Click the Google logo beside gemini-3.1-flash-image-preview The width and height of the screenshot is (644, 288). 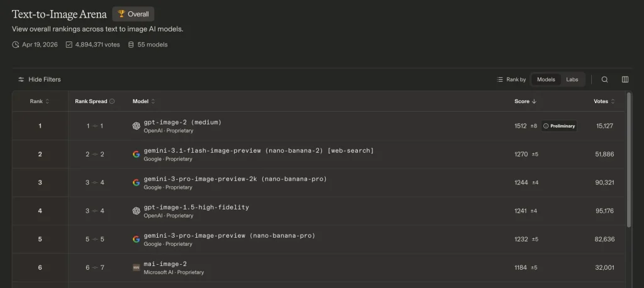pyautogui.click(x=136, y=154)
